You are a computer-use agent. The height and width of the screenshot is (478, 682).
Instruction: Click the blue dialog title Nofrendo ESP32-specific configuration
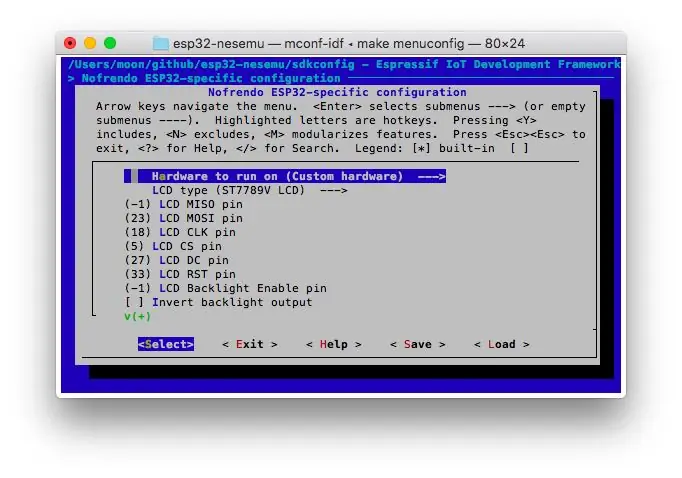coord(337,92)
